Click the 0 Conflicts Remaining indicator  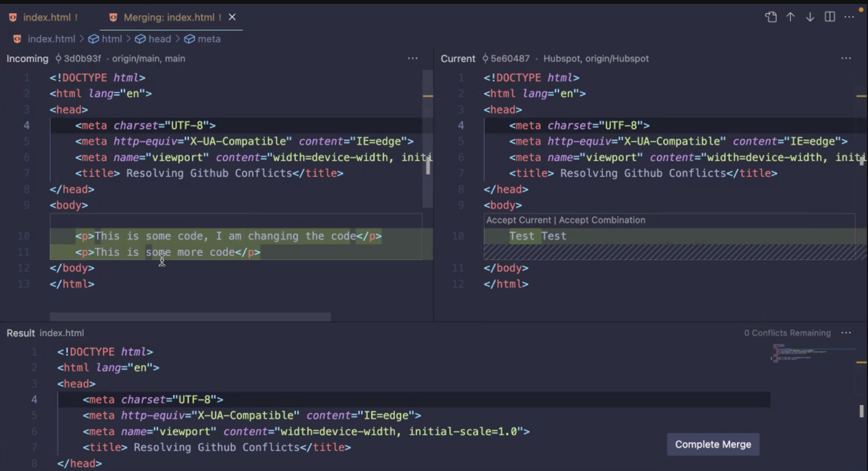pos(787,333)
